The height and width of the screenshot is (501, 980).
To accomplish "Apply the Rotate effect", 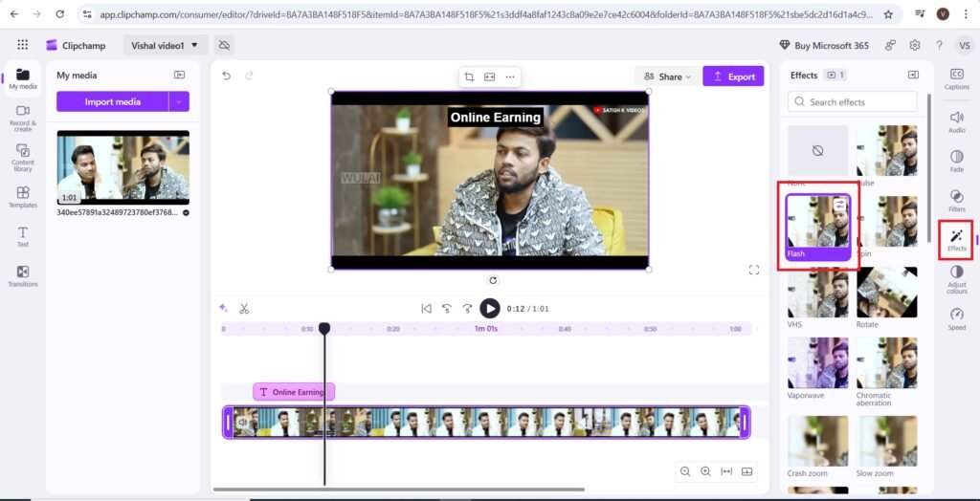I will coord(887,293).
